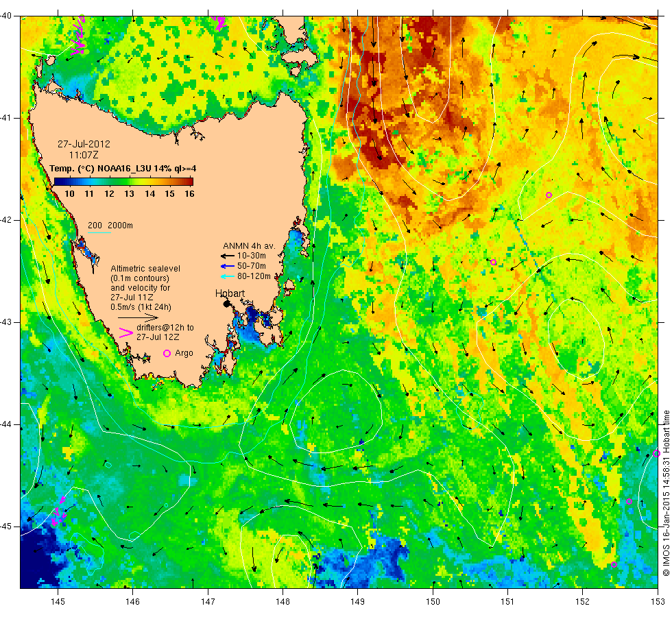Click the '2000m' isobath label
Image resolution: width=672 pixels, height=617 pixels.
(120, 226)
